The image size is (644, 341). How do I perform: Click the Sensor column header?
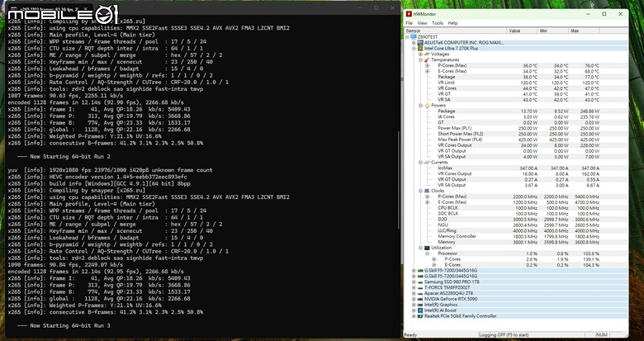coord(456,31)
